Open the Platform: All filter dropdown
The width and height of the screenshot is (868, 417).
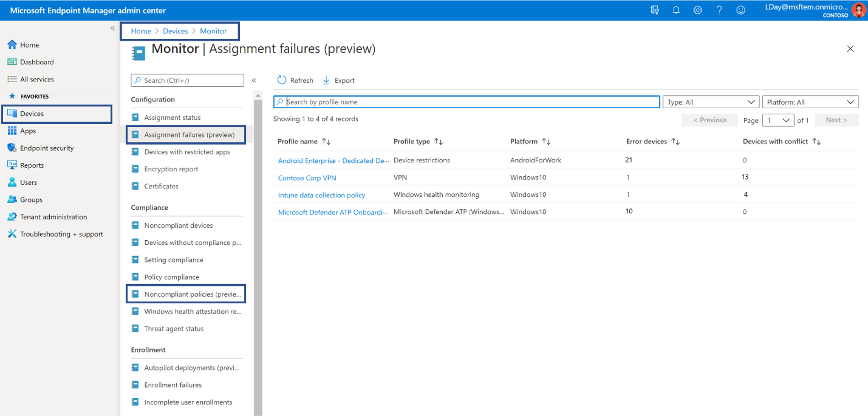pos(810,101)
